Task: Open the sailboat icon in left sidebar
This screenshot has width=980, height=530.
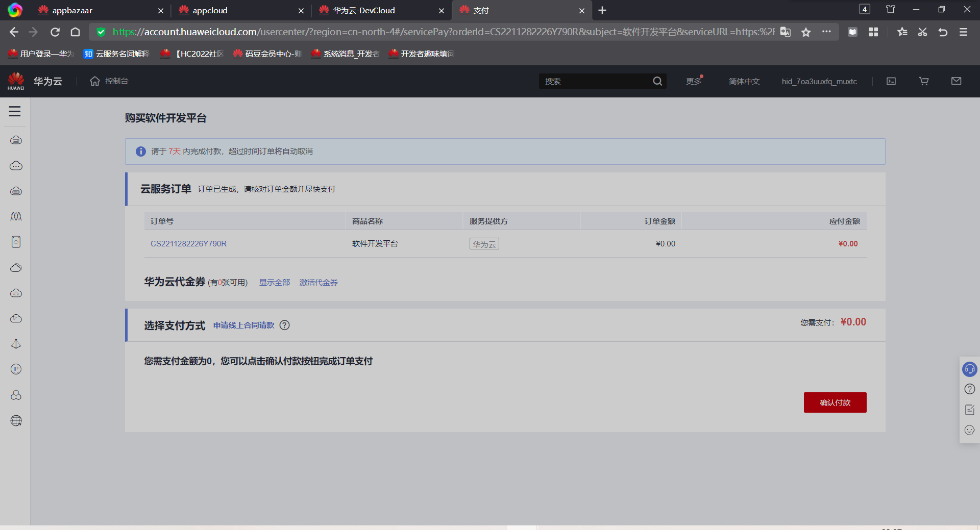Action: pos(16,344)
